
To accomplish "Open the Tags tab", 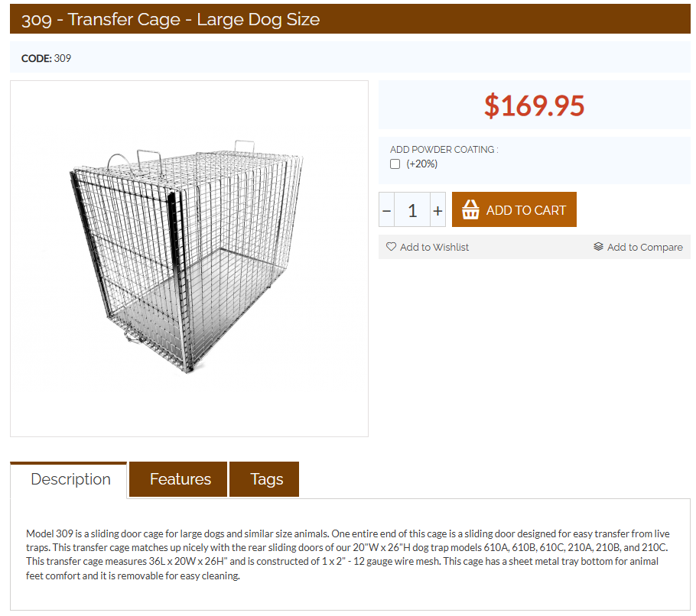I will point(266,479).
